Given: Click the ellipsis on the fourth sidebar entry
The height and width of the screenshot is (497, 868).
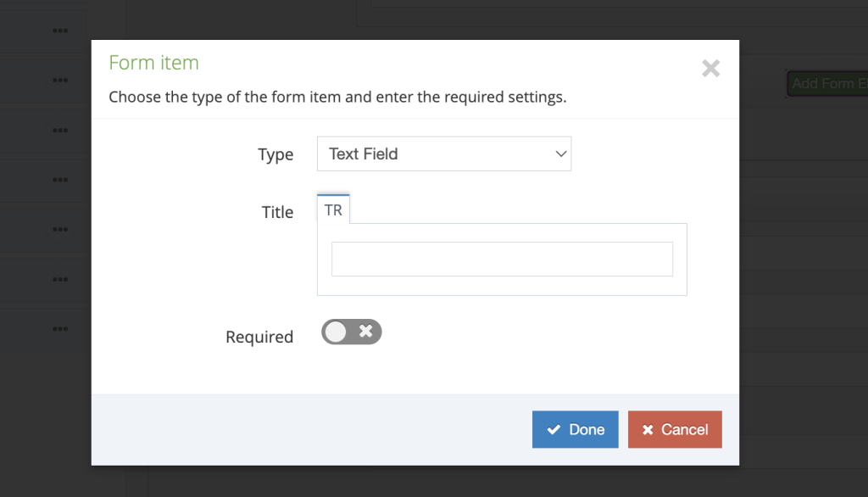Looking at the screenshot, I should 59,180.
